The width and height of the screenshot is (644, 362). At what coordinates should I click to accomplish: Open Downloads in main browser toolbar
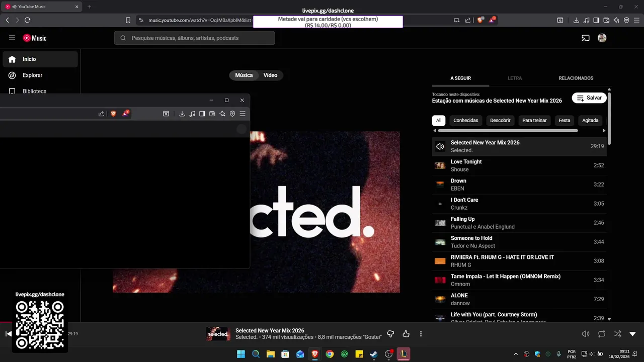(576, 20)
